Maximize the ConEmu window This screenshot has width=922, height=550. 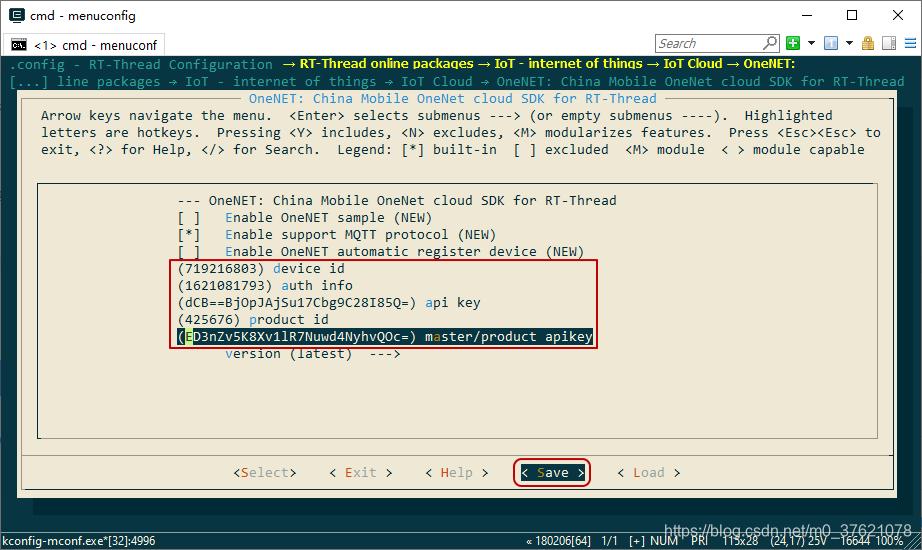[x=851, y=15]
